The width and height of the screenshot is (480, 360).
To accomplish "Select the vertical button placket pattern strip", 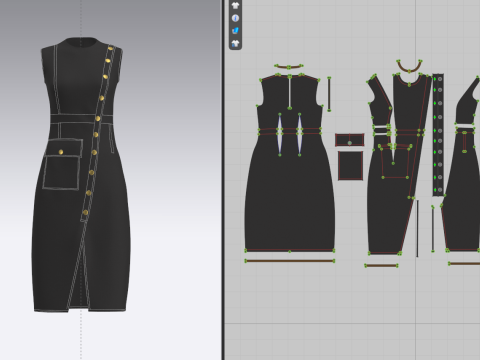I will tap(438, 135).
